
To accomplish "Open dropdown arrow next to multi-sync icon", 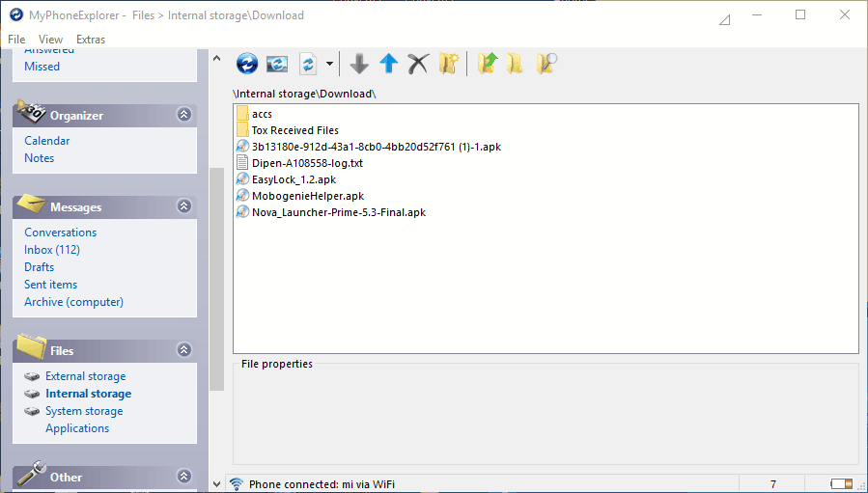I will [x=329, y=64].
